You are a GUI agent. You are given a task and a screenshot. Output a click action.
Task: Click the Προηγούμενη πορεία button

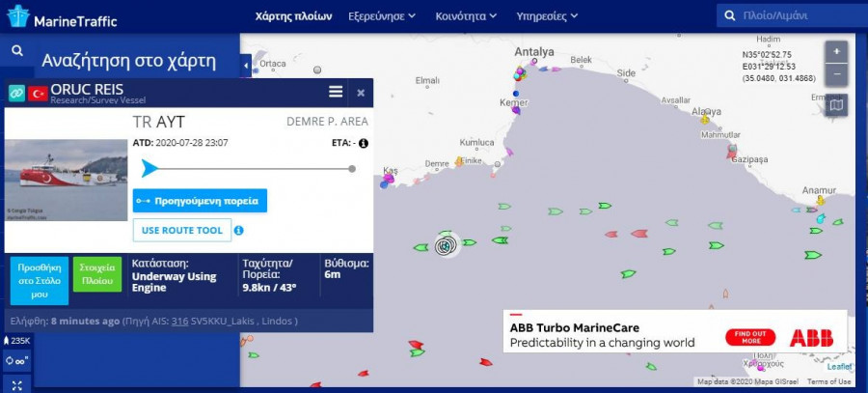[200, 201]
